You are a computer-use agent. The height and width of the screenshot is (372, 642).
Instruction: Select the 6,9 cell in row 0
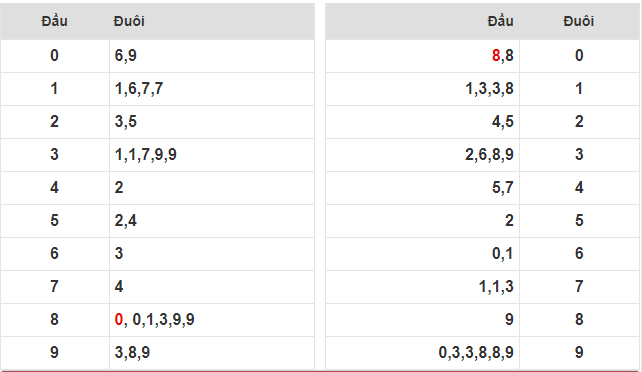tap(212, 56)
